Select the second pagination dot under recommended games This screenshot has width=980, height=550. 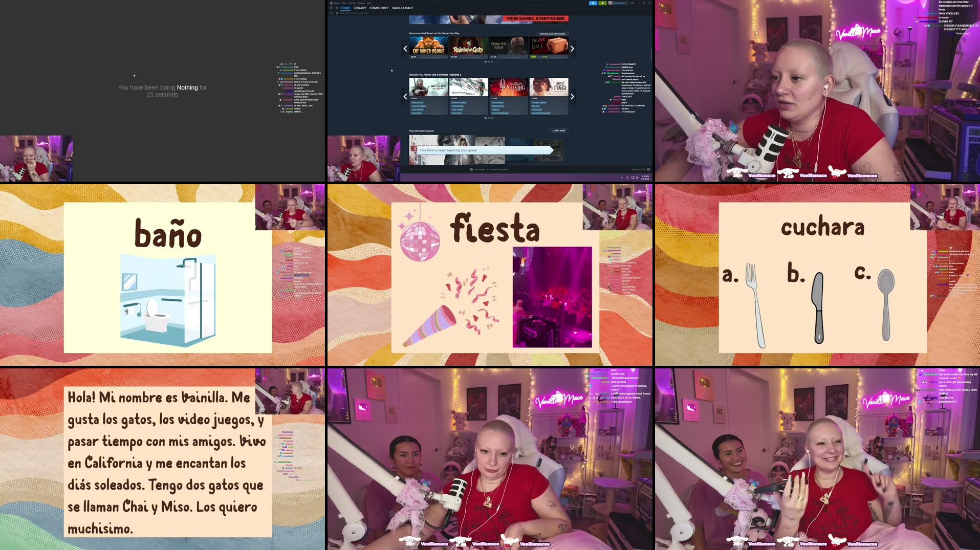pos(489,61)
